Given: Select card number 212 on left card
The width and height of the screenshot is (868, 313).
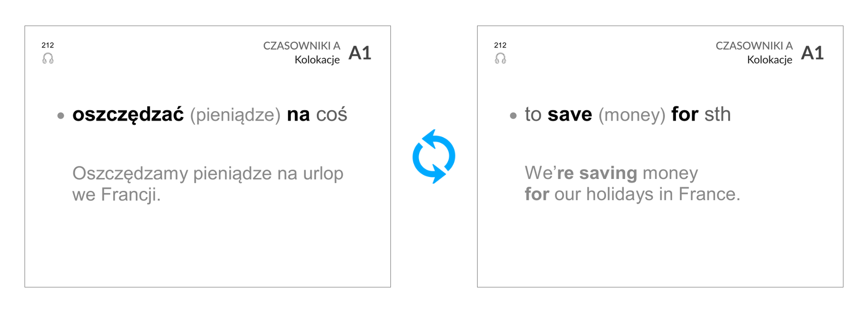Looking at the screenshot, I should (48, 45).
